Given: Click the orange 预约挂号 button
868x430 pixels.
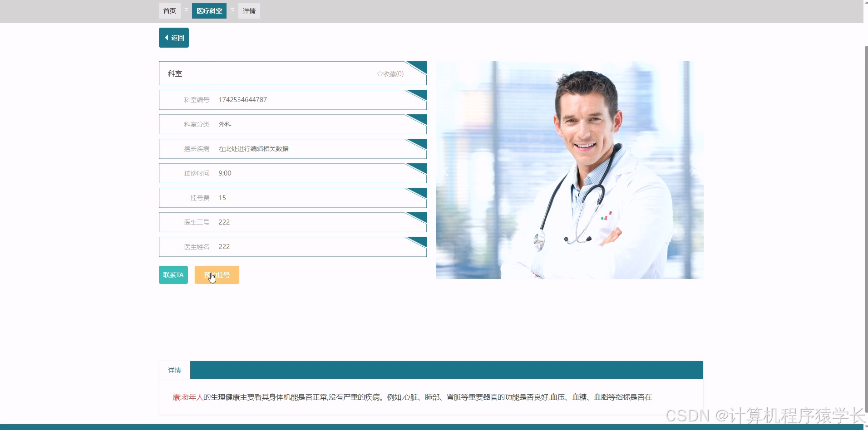Looking at the screenshot, I should pyautogui.click(x=217, y=275).
